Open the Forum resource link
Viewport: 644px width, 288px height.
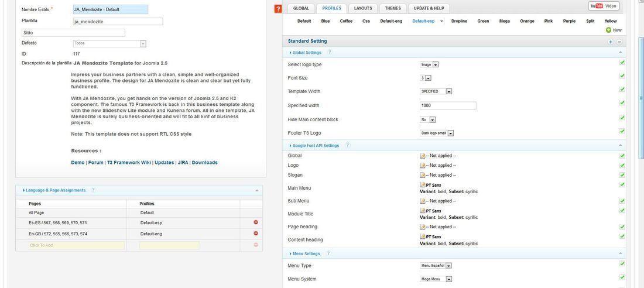[95, 163]
